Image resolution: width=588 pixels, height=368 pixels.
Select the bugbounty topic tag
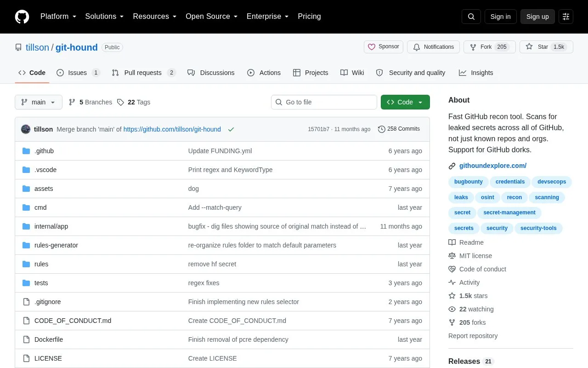[x=469, y=182]
